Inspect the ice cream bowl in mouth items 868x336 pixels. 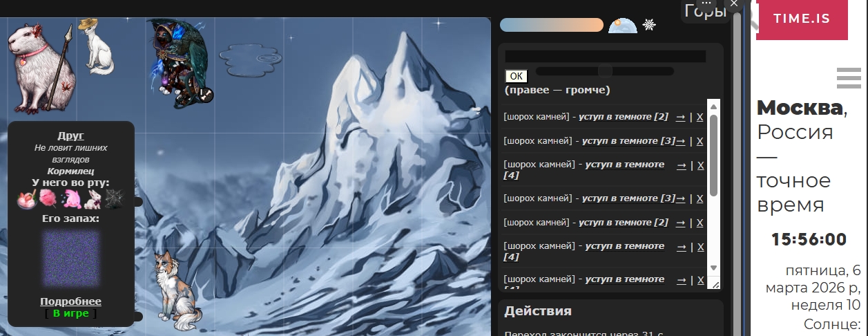click(26, 199)
